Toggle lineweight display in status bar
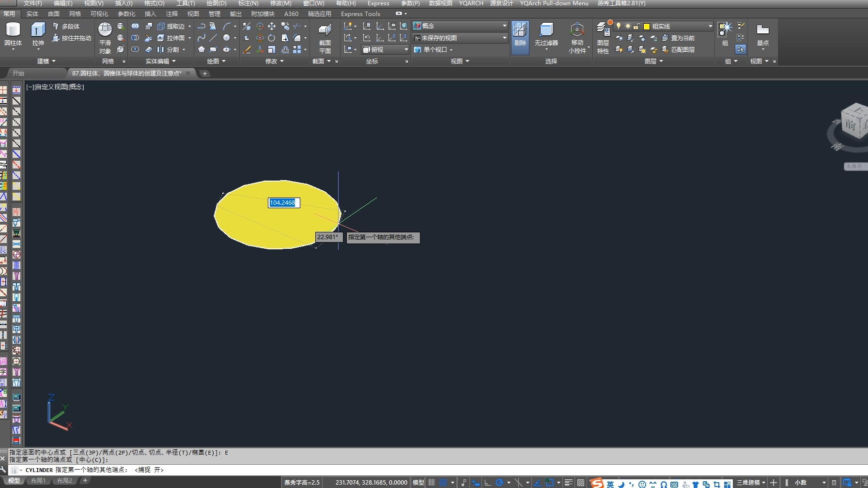 (569, 483)
